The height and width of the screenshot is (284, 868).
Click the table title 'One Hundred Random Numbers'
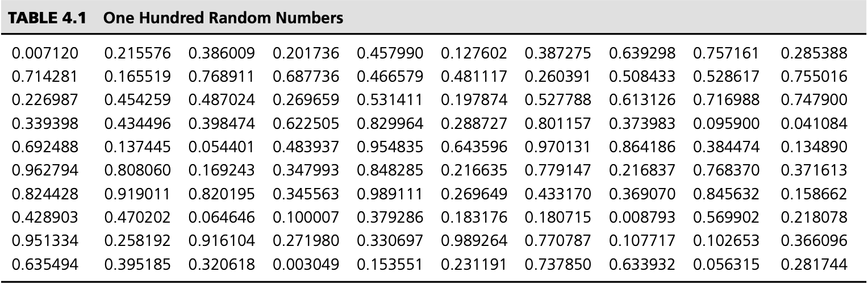[224, 18]
